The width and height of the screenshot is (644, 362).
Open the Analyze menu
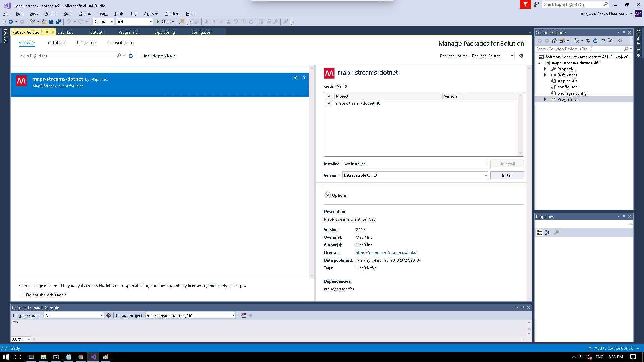[x=151, y=14]
